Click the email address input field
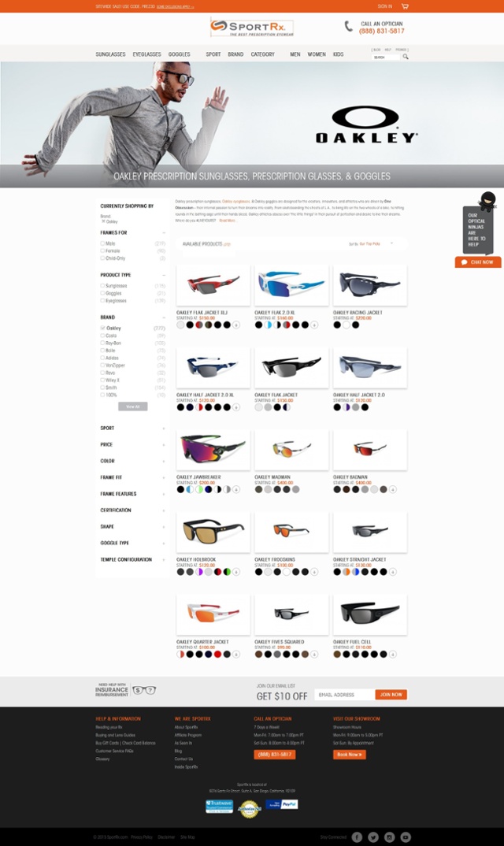This screenshot has width=504, height=846. (x=344, y=695)
